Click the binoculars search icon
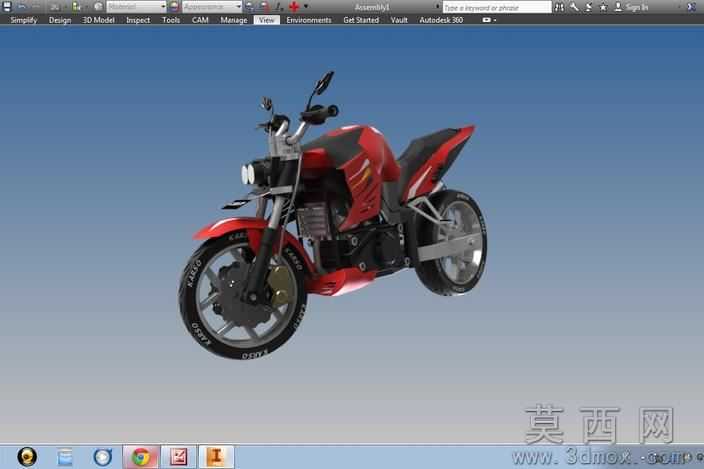The image size is (704, 469). point(559,7)
